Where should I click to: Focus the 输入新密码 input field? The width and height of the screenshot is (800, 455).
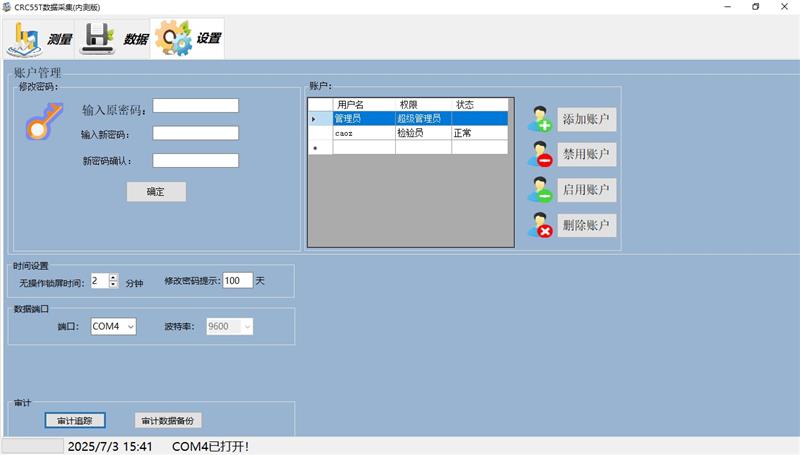[195, 134]
